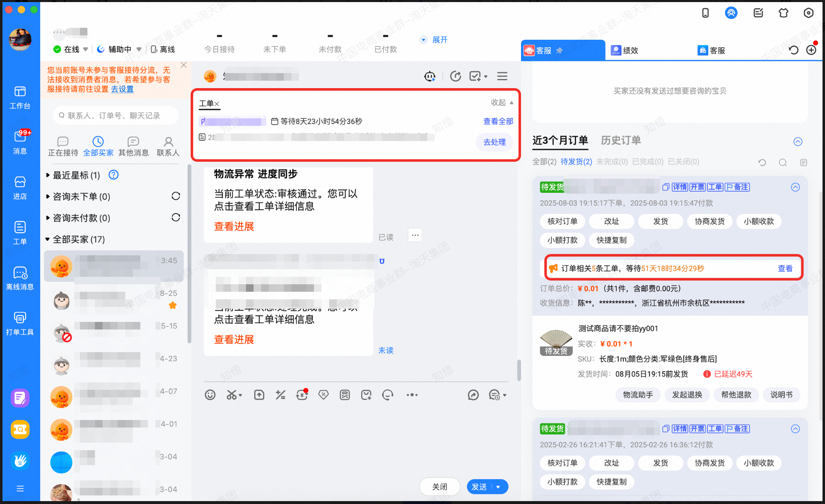Image resolution: width=825 pixels, height=504 pixels.
Task: Collapse the 2025-08-03 order card chevron
Action: pos(795,187)
